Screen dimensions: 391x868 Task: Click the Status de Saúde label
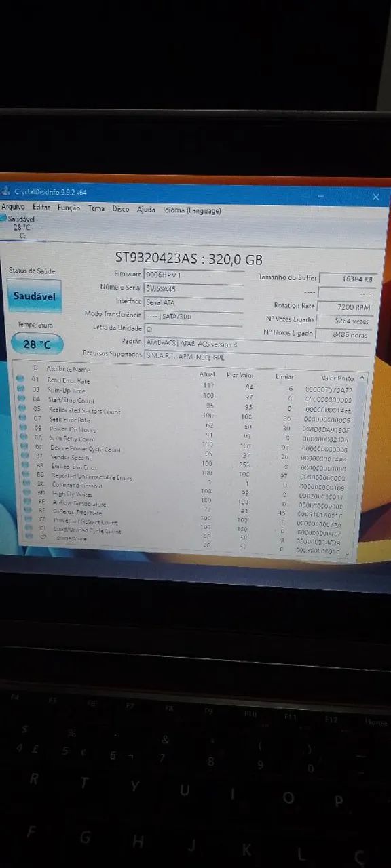tap(32, 271)
